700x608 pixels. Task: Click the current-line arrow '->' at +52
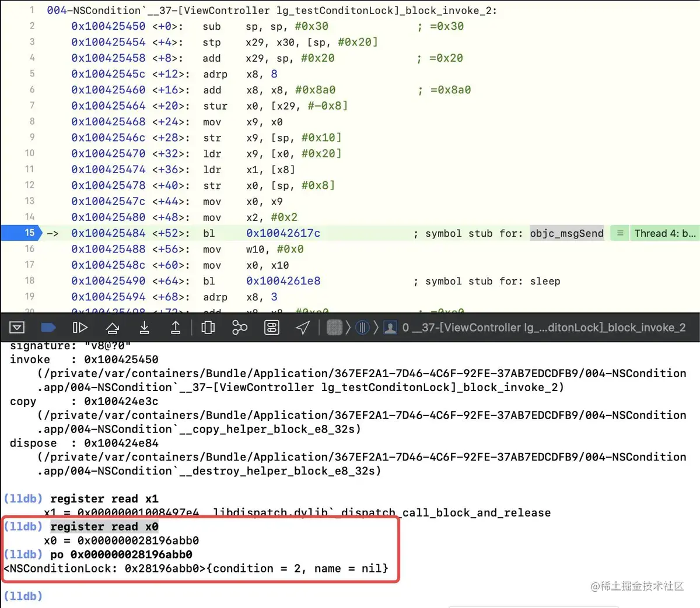pyautogui.click(x=52, y=233)
